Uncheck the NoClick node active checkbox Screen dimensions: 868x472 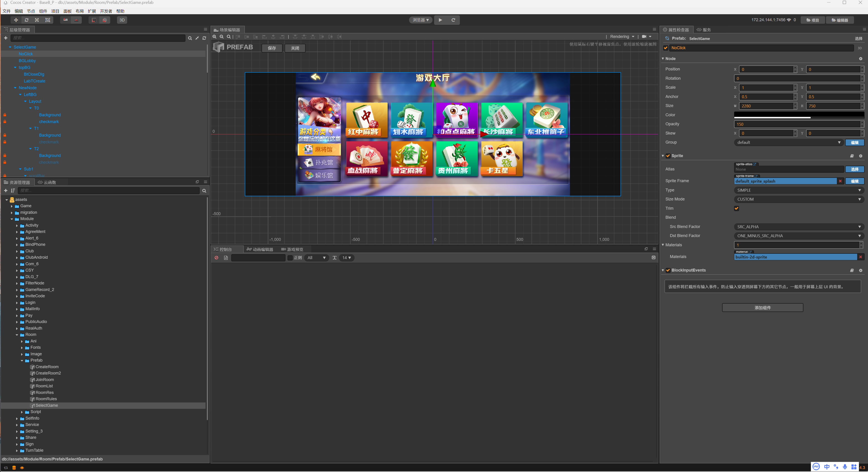click(665, 48)
